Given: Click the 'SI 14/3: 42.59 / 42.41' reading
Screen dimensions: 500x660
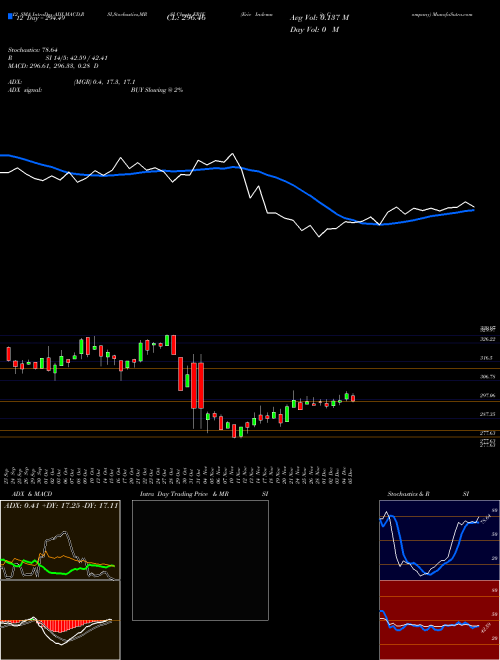Looking at the screenshot, I should pyautogui.click(x=77, y=58).
